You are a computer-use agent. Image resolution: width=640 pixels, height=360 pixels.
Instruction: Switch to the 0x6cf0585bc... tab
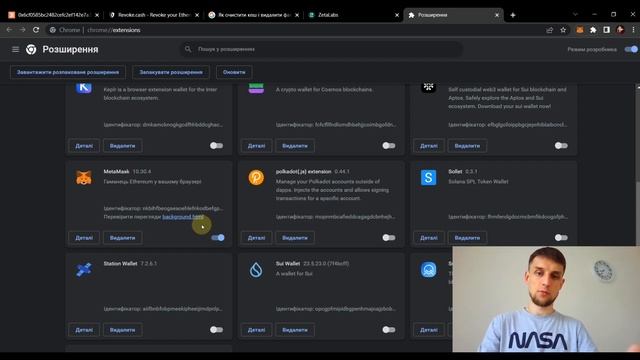click(x=53, y=15)
